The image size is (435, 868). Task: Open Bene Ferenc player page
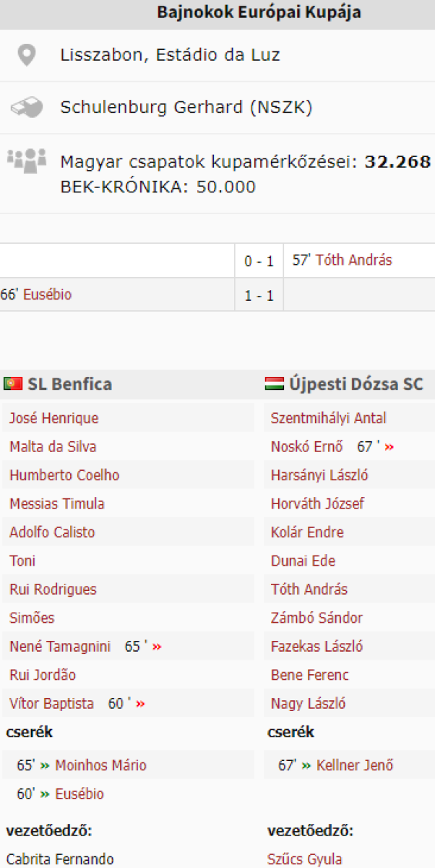[309, 675]
